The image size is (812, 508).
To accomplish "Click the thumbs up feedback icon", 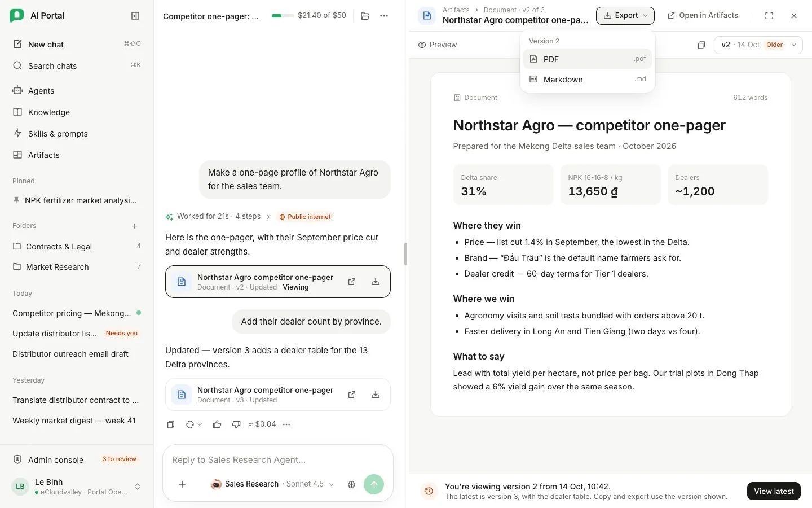I will 217,424.
